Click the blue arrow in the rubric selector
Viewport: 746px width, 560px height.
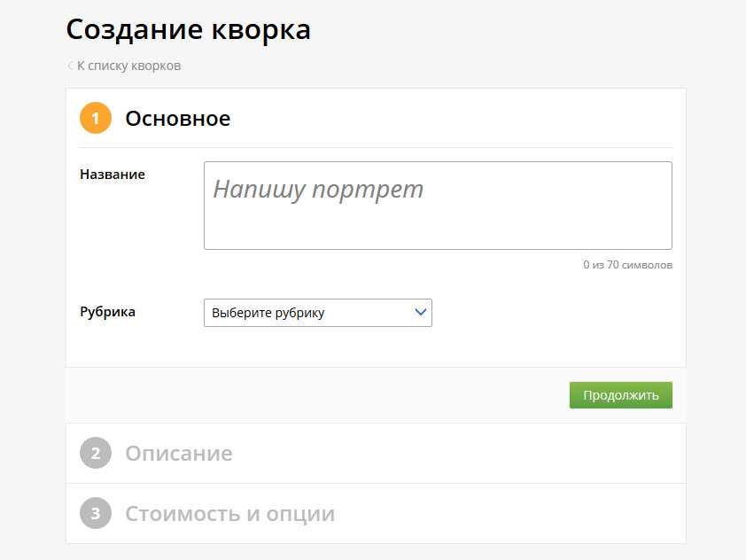420,312
